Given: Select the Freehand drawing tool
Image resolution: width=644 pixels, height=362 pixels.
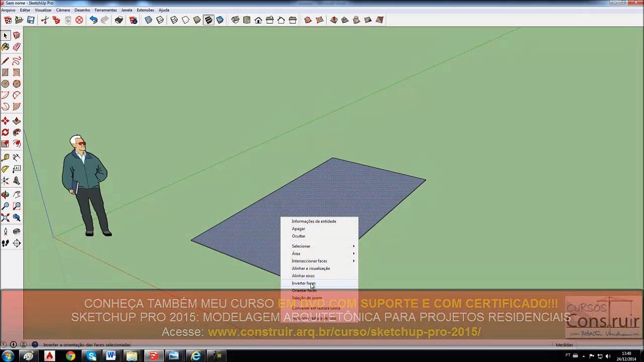Looking at the screenshot, I should pyautogui.click(x=17, y=61).
